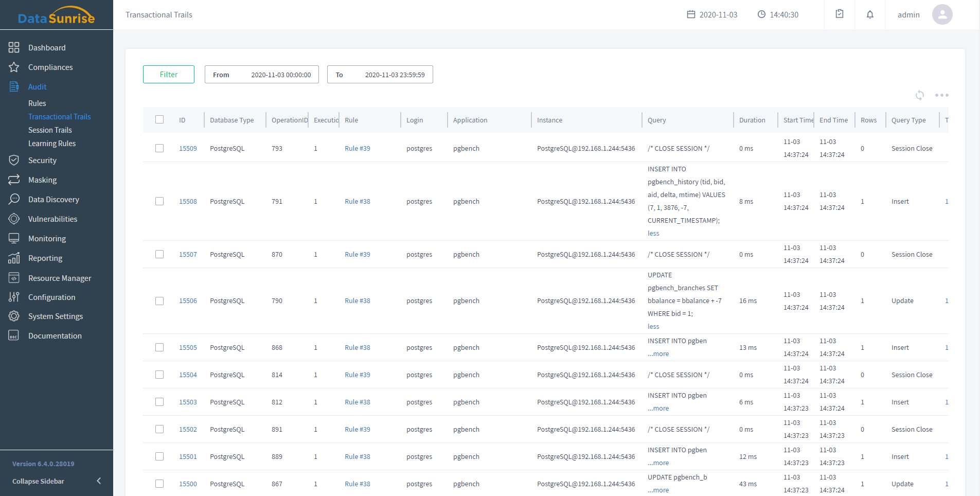This screenshot has height=496, width=980.
Task: Open the clipboard tasks icon in header
Action: (x=840, y=14)
